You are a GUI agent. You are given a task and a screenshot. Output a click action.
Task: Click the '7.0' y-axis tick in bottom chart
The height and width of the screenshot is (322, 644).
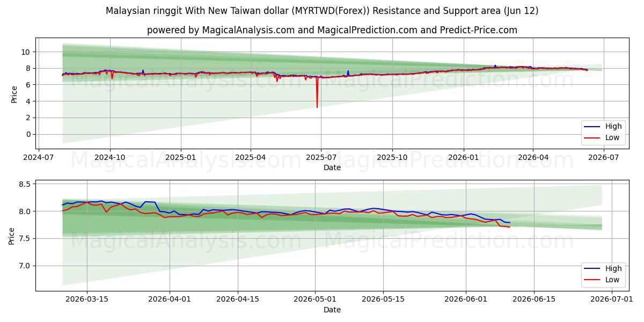[x=26, y=266]
